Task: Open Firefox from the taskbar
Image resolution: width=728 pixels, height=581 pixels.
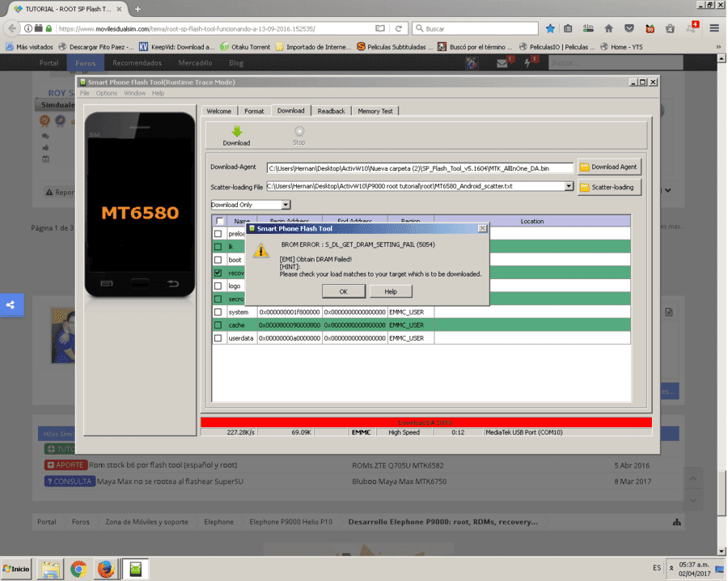Action: pos(106,569)
